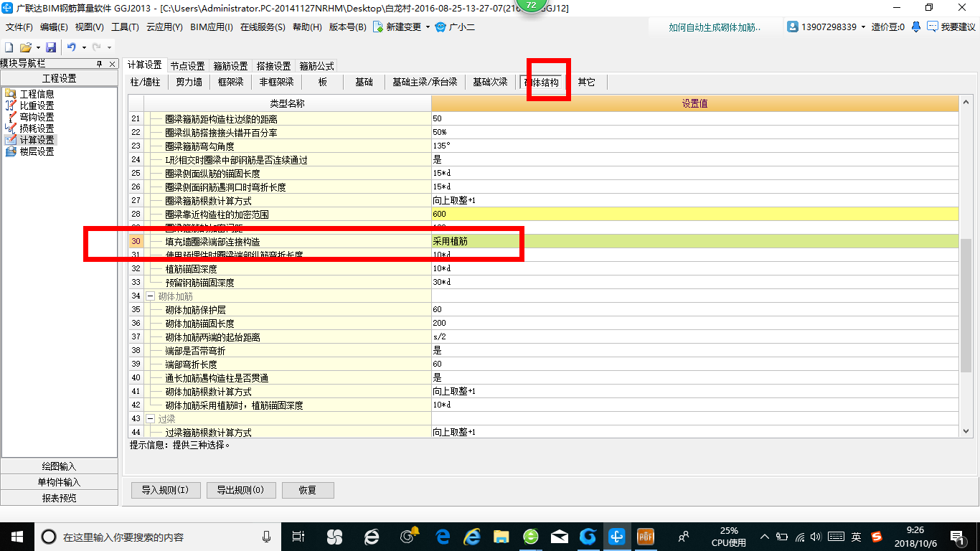
Task: Click the Task View icon in taskbar
Action: coord(299,536)
